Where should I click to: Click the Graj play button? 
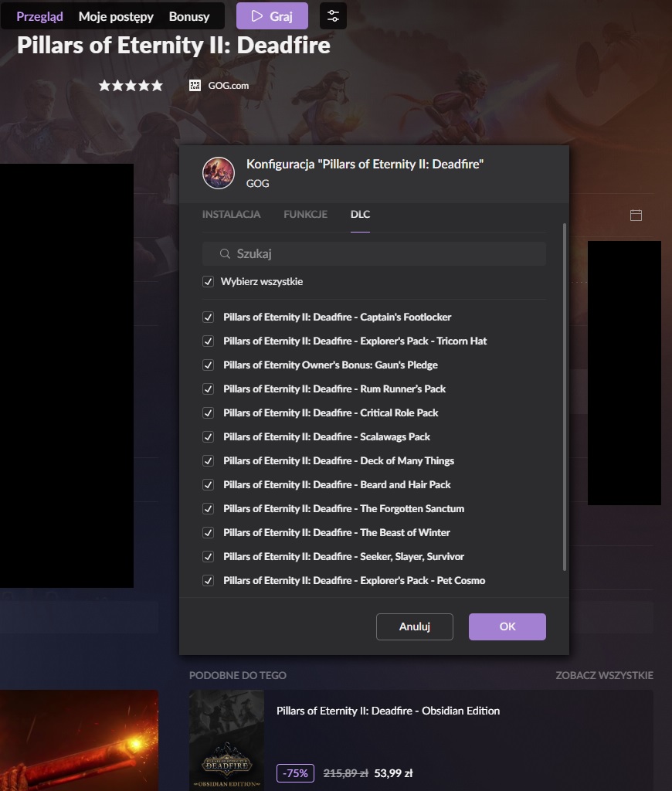(x=273, y=16)
